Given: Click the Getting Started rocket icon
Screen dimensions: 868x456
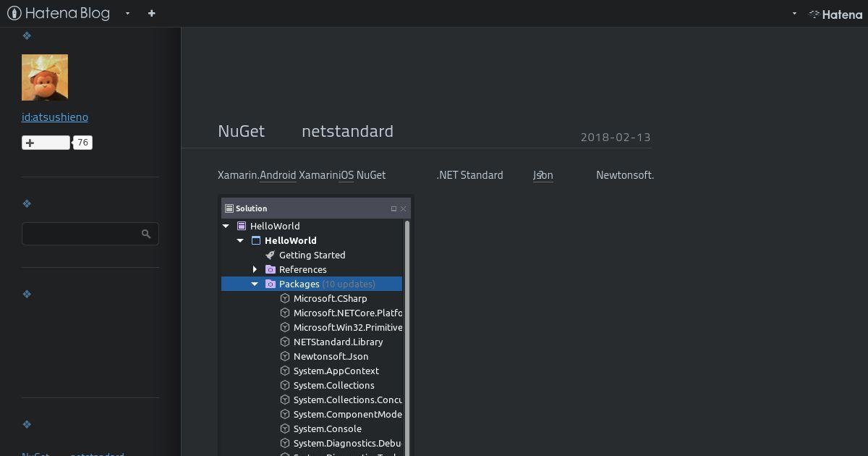Looking at the screenshot, I should (x=271, y=255).
